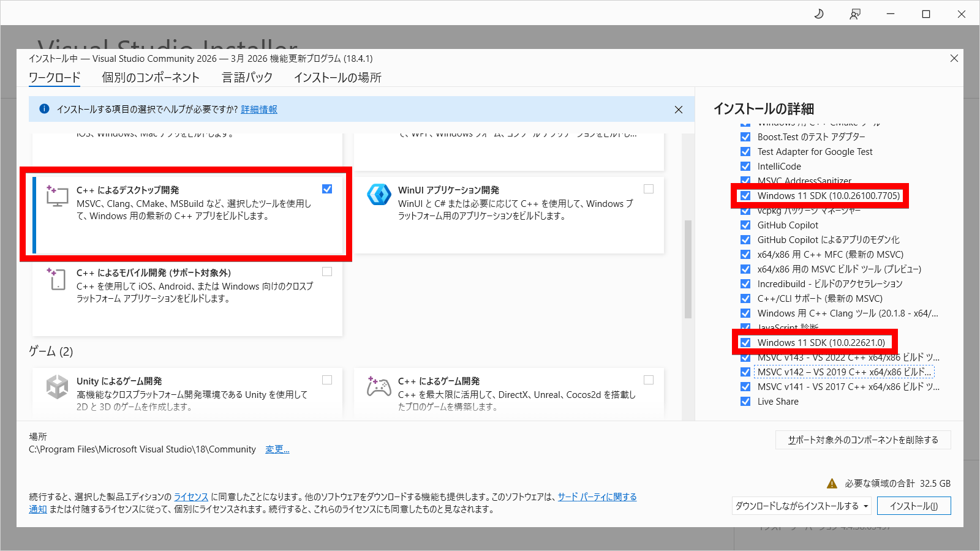Enable the WinUI application development checkbox
980x551 pixels.
(649, 189)
